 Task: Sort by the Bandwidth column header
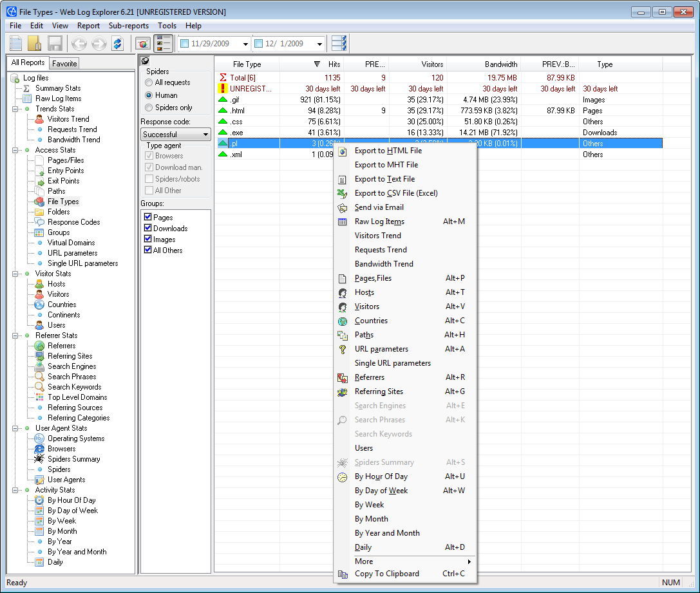(484, 64)
